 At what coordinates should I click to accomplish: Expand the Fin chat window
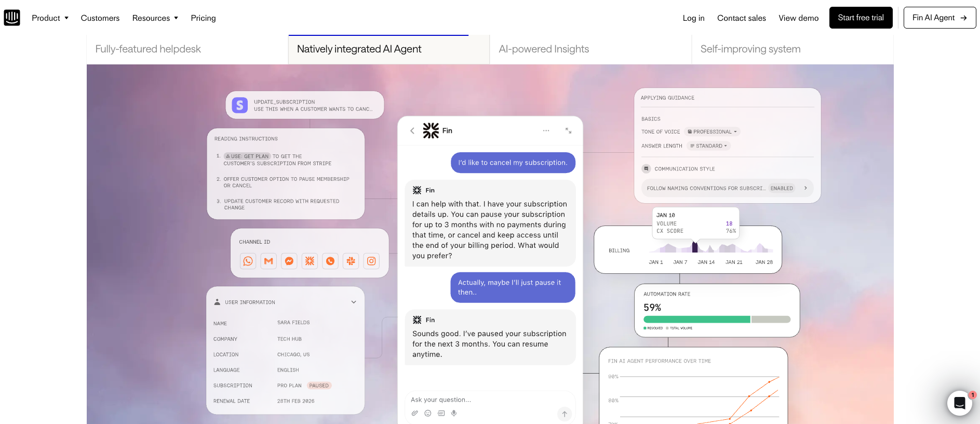pos(569,131)
